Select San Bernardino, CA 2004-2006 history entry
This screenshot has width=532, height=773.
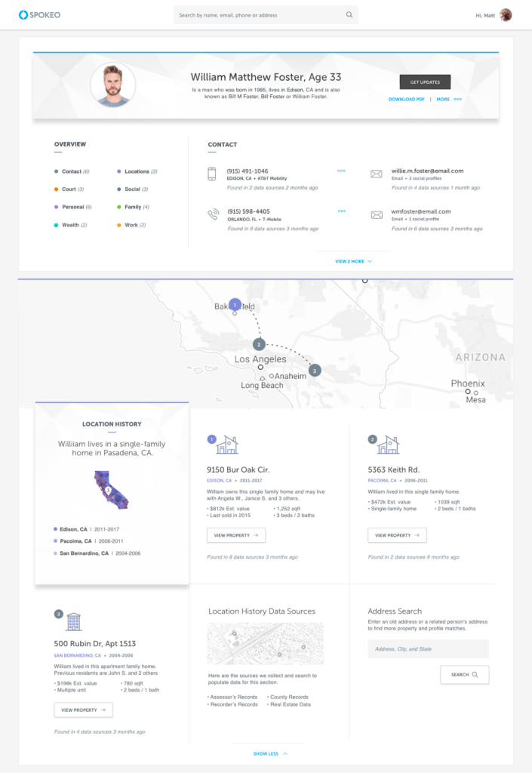point(97,553)
